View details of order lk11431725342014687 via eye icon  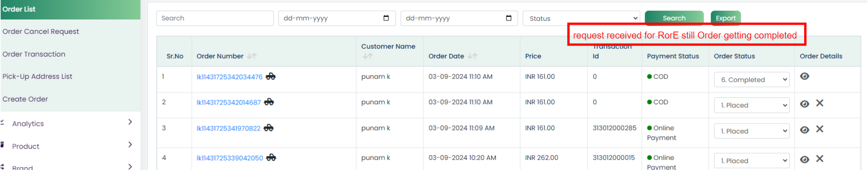[x=805, y=104]
